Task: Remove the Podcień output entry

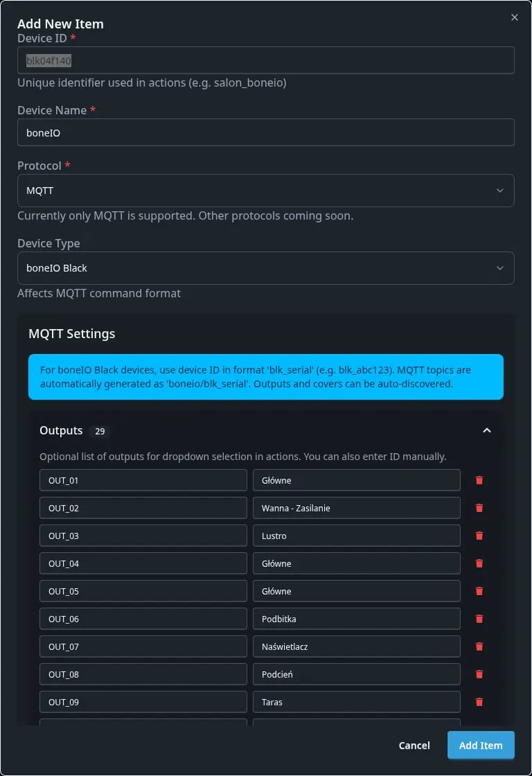Action: click(479, 674)
